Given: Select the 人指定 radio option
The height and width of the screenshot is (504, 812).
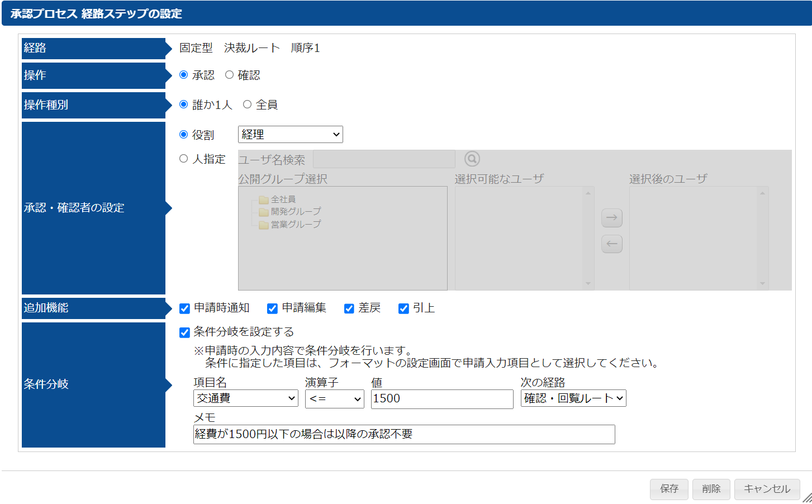Looking at the screenshot, I should click(184, 159).
